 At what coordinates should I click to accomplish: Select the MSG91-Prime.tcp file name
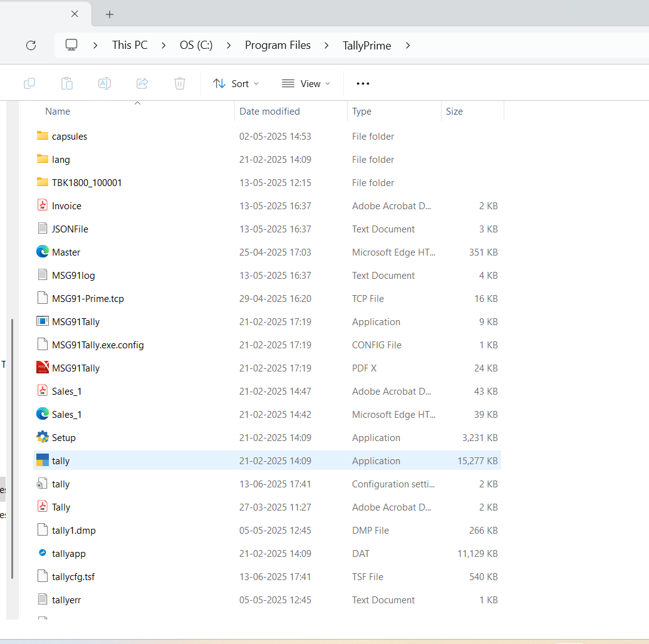[88, 298]
